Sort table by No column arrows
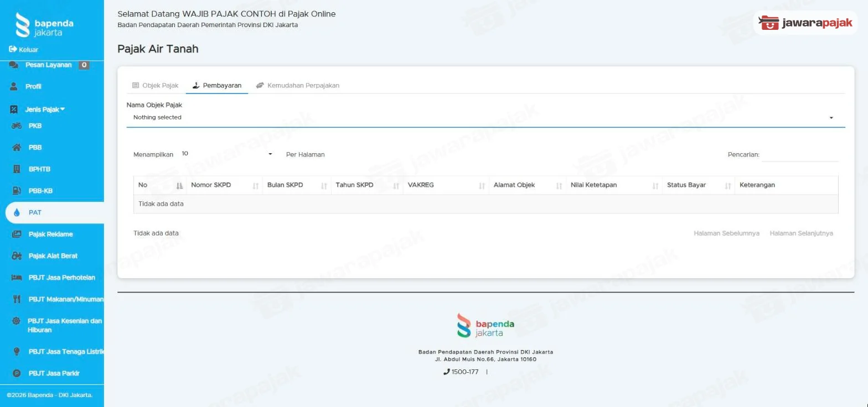Viewport: 868px width, 407px height. tap(179, 186)
